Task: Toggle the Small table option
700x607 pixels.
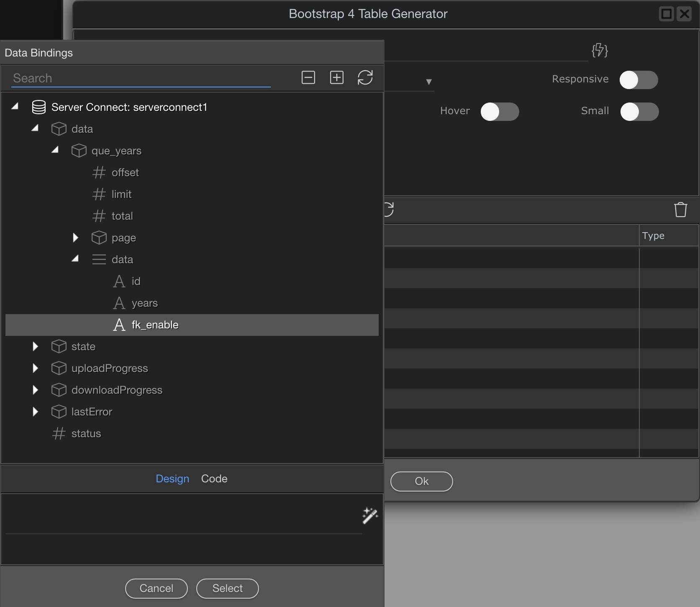Action: 639,112
